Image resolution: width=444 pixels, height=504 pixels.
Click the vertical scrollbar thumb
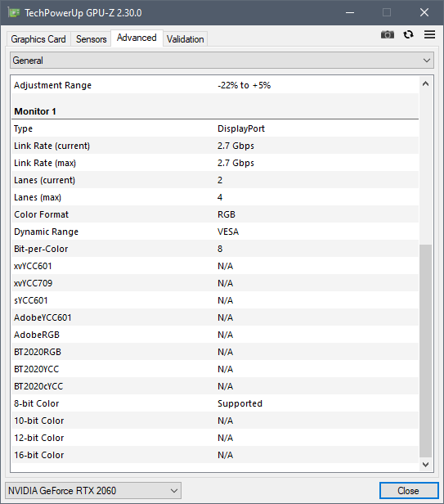coord(426,350)
